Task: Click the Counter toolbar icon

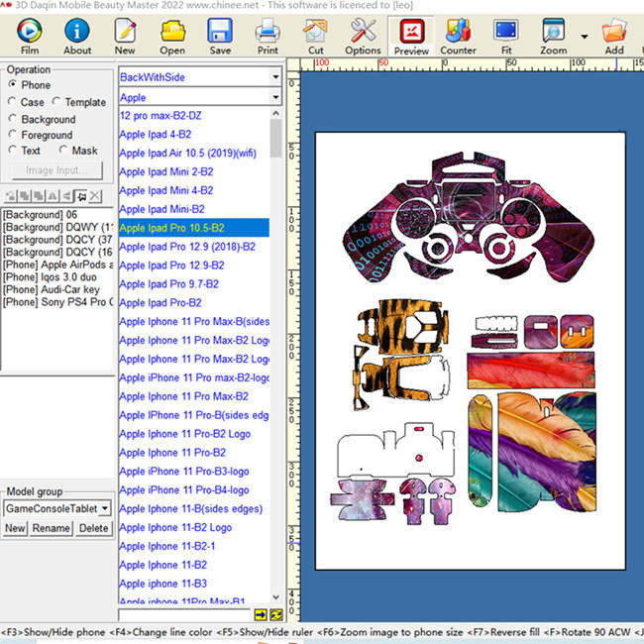Action: [458, 33]
